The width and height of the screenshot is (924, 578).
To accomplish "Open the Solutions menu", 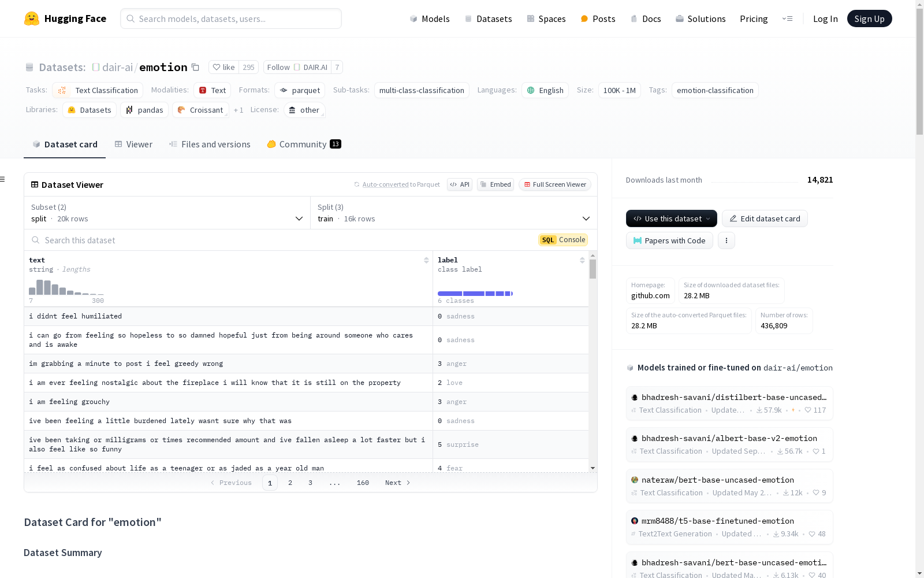I will point(701,18).
